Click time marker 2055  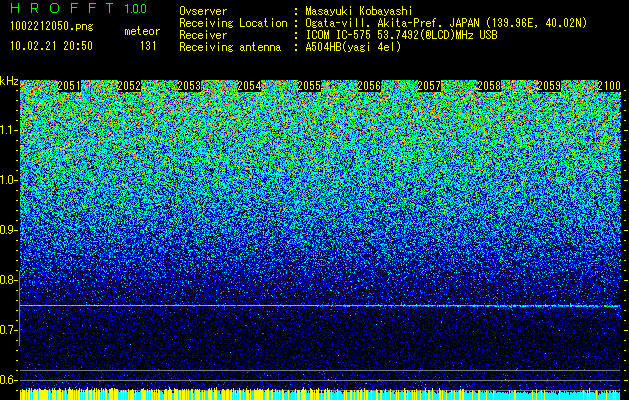[x=309, y=86]
